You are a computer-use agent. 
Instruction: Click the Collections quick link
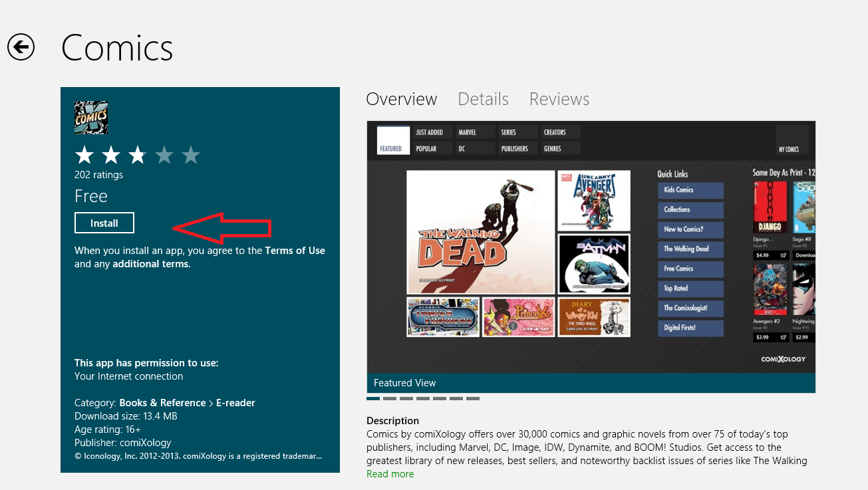coord(690,210)
